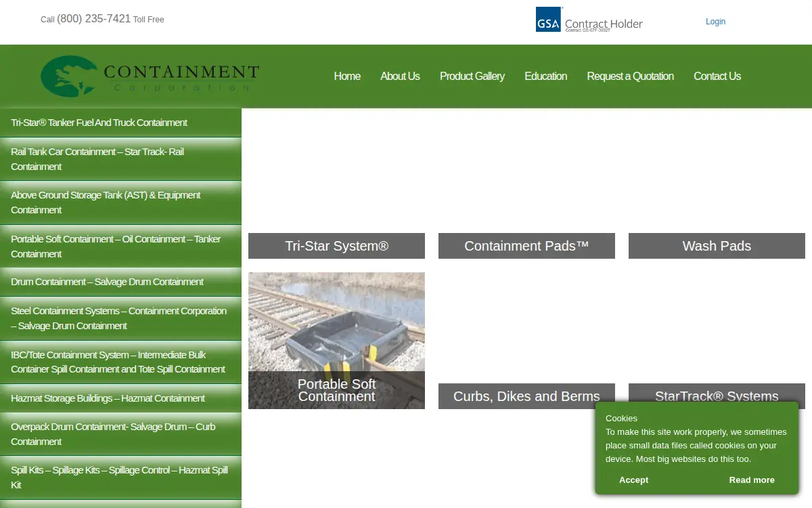Select Steel Containment Systems sidebar item
812x508 pixels.
click(x=120, y=318)
